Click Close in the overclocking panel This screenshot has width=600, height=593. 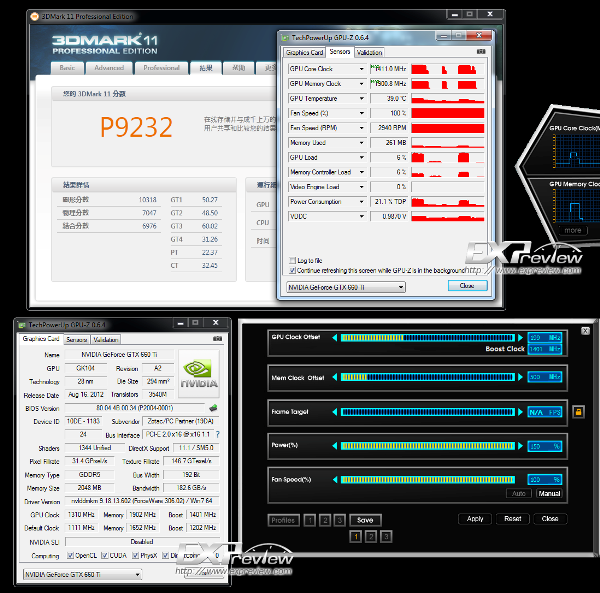coord(550,519)
